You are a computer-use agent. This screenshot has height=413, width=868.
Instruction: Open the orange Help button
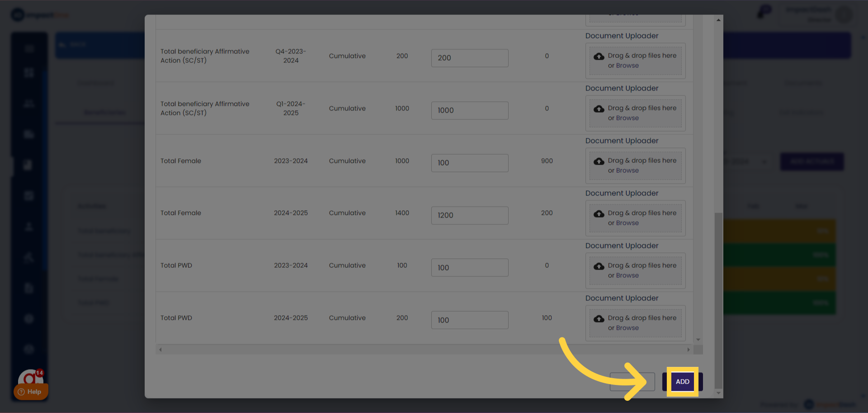point(31,392)
